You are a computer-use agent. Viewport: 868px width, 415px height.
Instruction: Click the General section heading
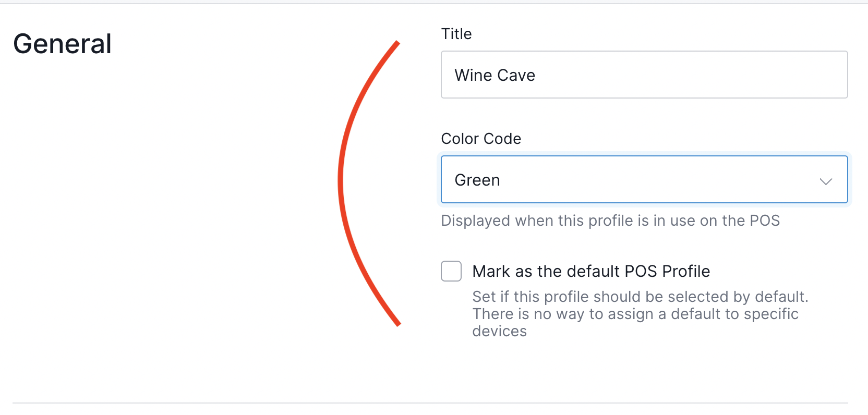click(x=62, y=43)
